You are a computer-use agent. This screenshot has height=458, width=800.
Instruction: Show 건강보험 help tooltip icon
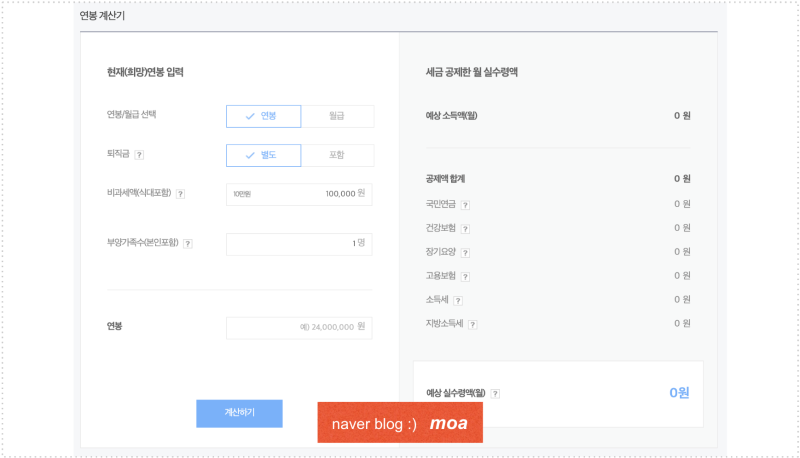coord(465,229)
